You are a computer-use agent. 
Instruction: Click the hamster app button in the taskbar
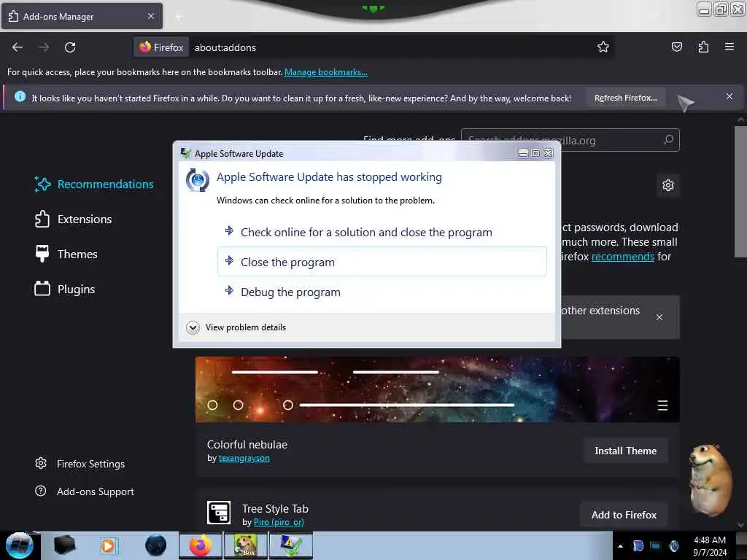tap(245, 545)
